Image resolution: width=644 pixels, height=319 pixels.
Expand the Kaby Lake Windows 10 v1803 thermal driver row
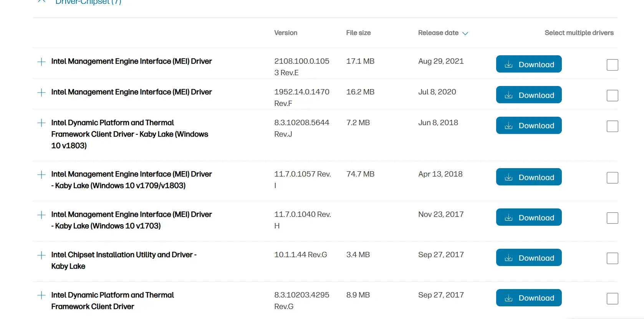41,123
